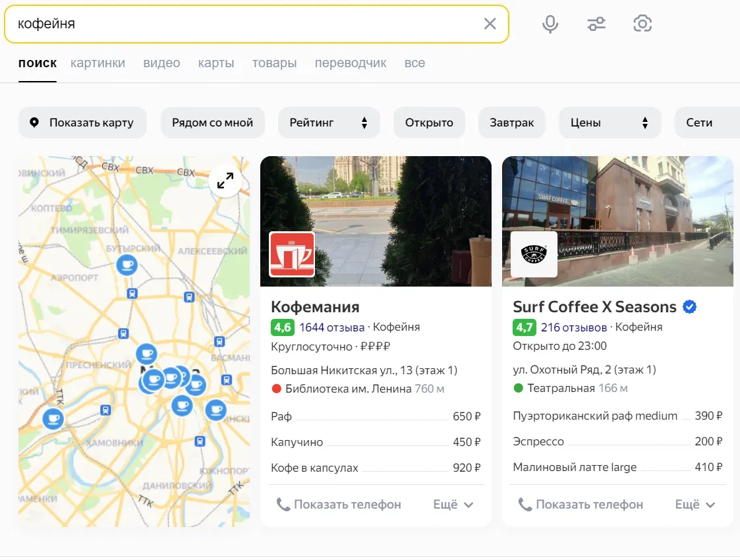Viewport: 740px width, 560px height.
Task: Toggle the Открыто filter chip
Action: tap(429, 123)
